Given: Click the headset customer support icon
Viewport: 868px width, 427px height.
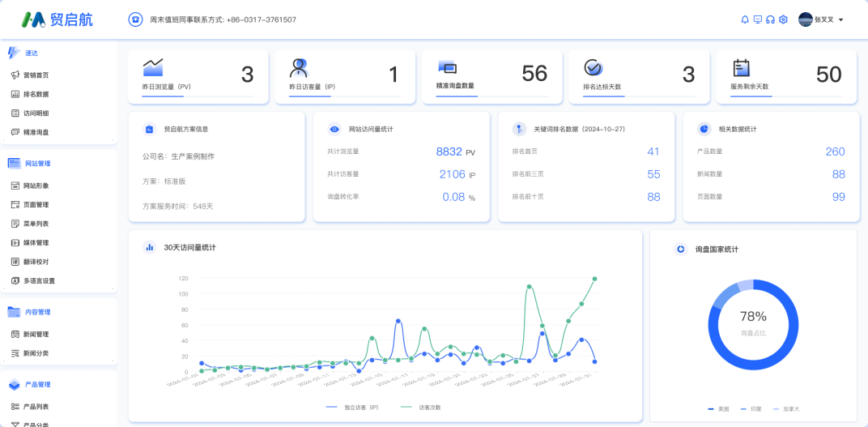Looking at the screenshot, I should [771, 19].
